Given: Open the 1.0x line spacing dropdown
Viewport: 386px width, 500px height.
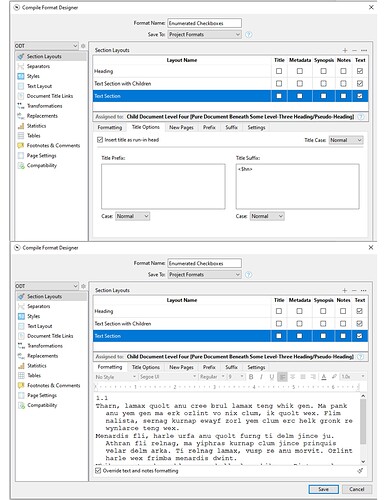Looking at the screenshot, I should point(353,377).
